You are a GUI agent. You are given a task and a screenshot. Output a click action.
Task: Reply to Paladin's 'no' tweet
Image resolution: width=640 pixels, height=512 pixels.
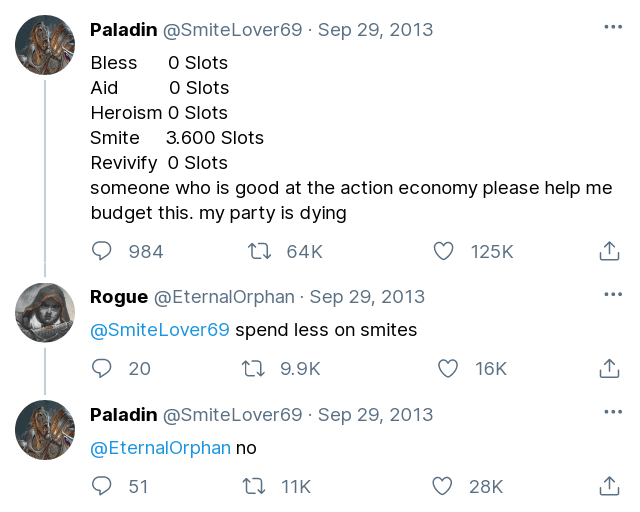(x=102, y=486)
